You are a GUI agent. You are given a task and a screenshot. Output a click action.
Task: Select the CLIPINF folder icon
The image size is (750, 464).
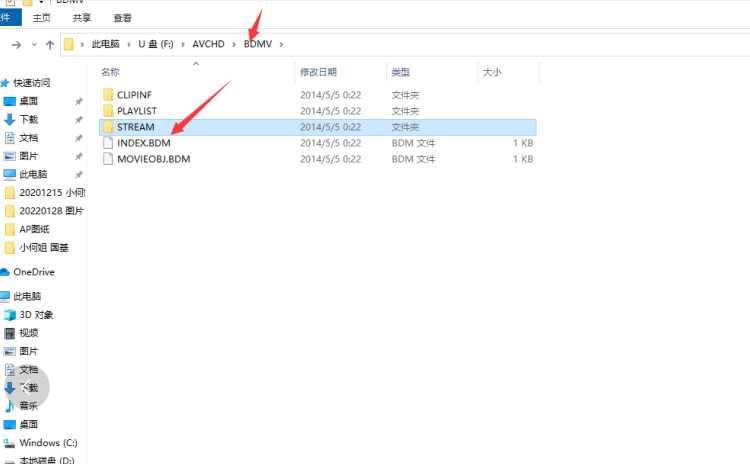point(109,95)
